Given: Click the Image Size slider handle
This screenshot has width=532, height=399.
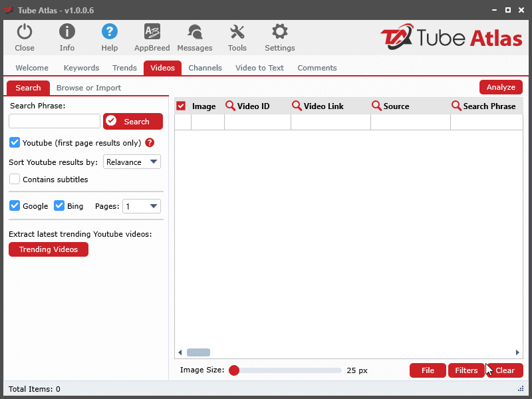Looking at the screenshot, I should click(x=234, y=370).
